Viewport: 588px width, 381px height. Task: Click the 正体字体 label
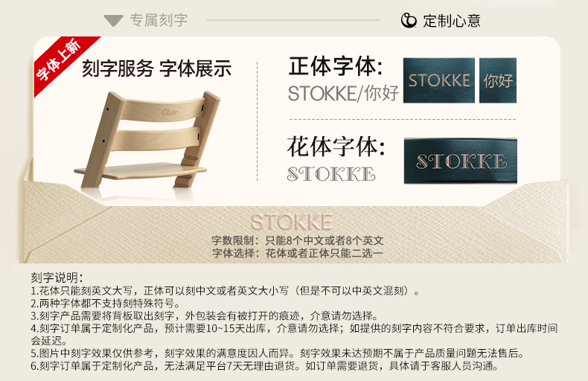(335, 66)
